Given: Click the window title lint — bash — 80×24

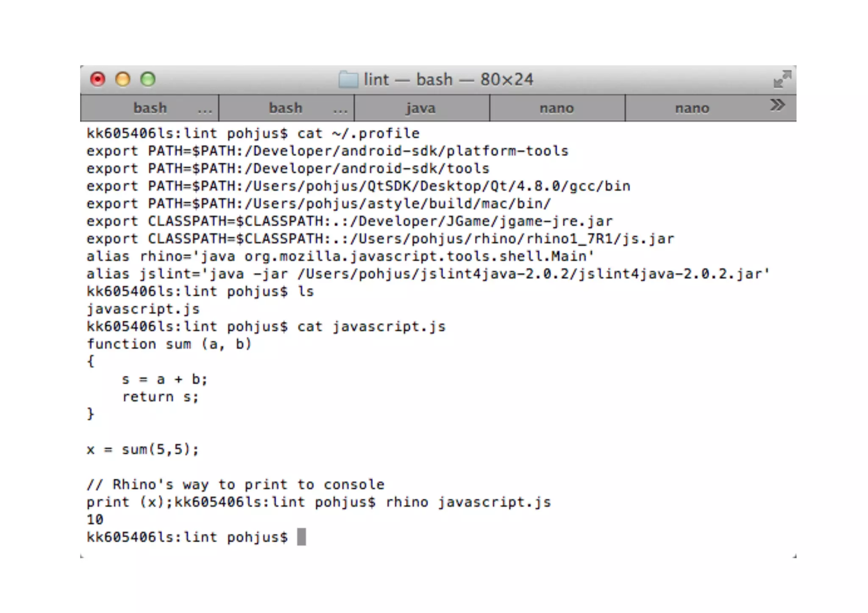Looking at the screenshot, I should click(448, 80).
